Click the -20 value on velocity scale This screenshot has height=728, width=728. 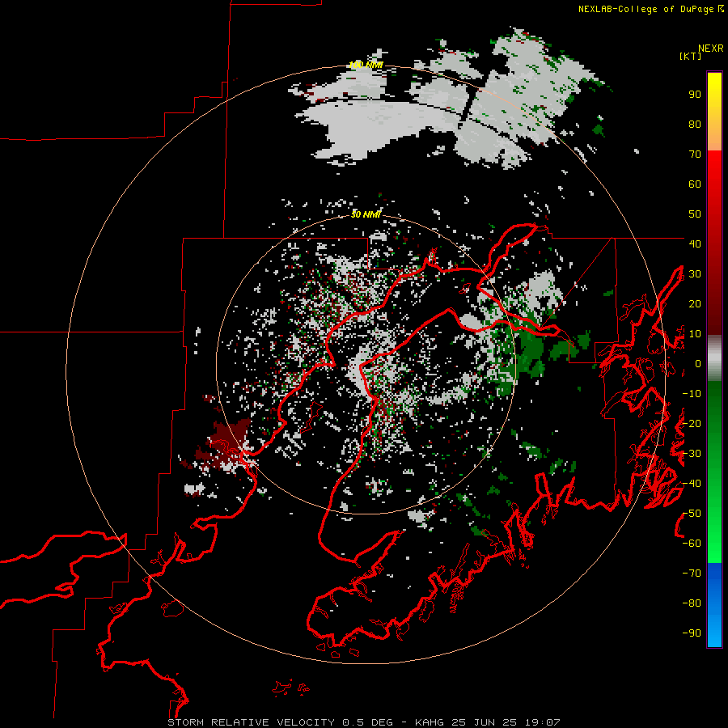click(x=692, y=423)
